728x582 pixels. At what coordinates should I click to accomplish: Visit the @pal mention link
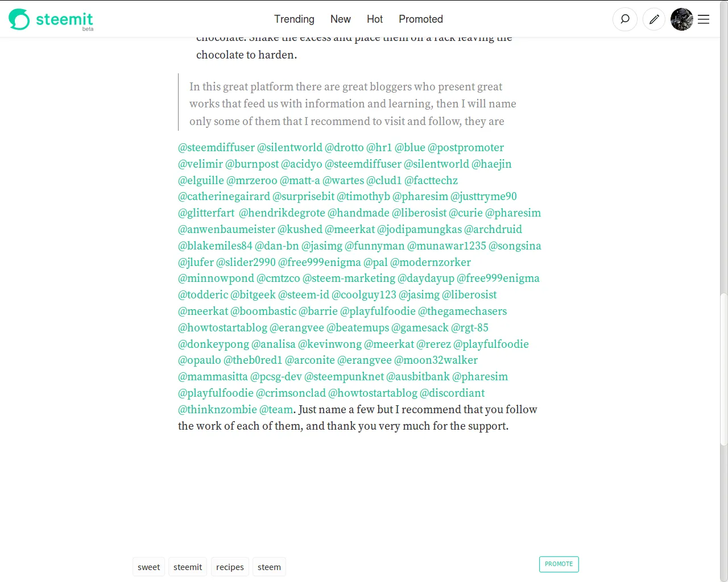(x=375, y=263)
